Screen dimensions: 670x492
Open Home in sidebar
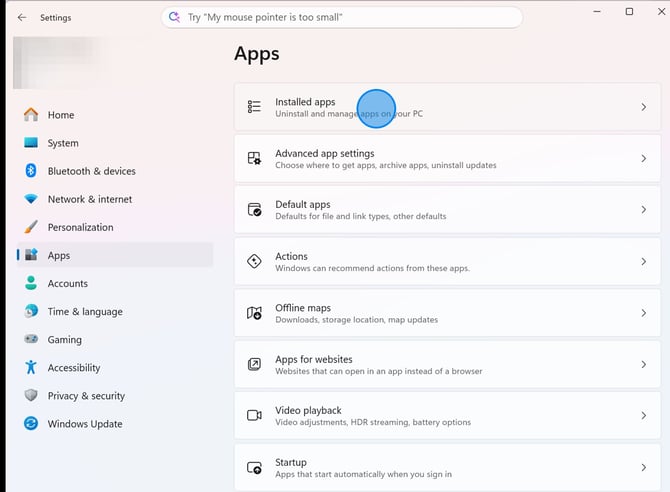pos(115,115)
